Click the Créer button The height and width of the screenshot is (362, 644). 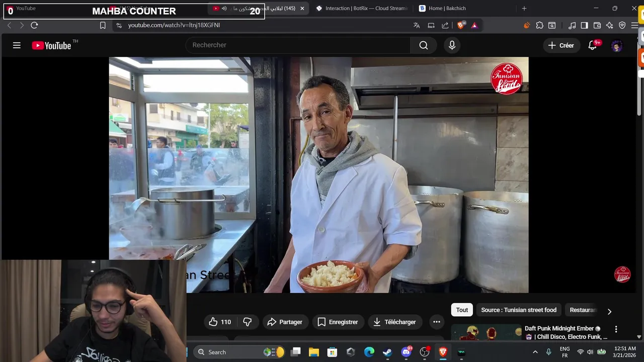tap(561, 45)
